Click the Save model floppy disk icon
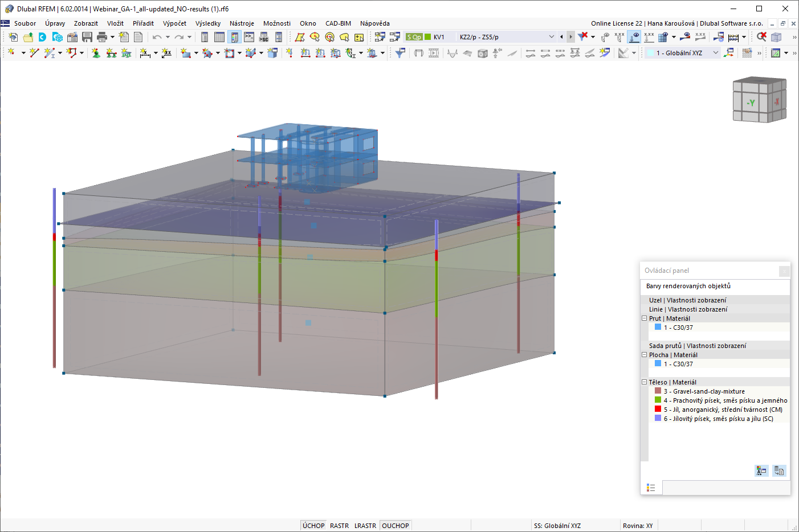Screen dimensions: 799x532 point(87,37)
